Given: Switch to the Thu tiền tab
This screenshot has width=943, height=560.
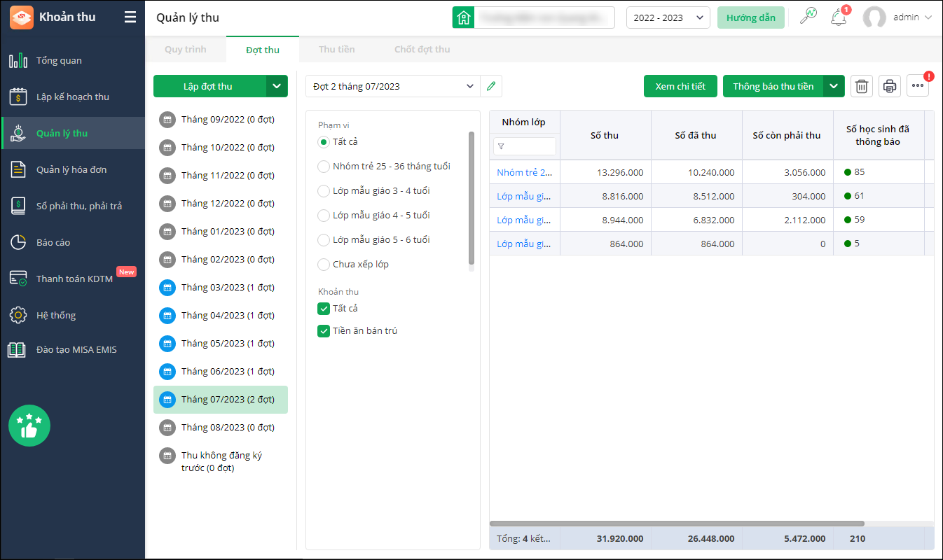Looking at the screenshot, I should (336, 50).
